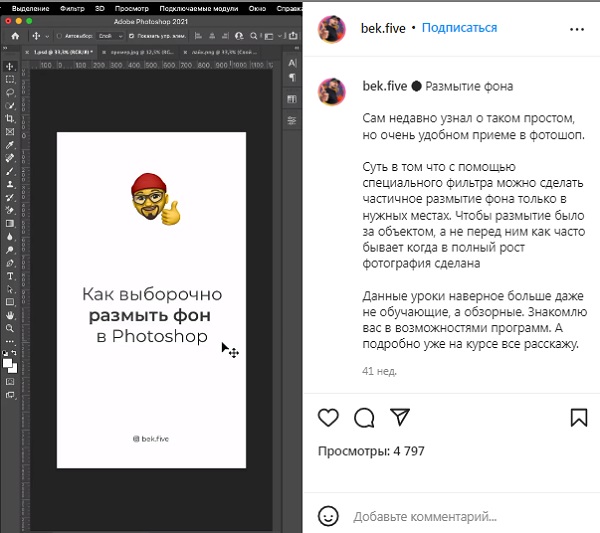600x533 pixels.
Task: Select the Gradient tool
Action: tap(10, 223)
